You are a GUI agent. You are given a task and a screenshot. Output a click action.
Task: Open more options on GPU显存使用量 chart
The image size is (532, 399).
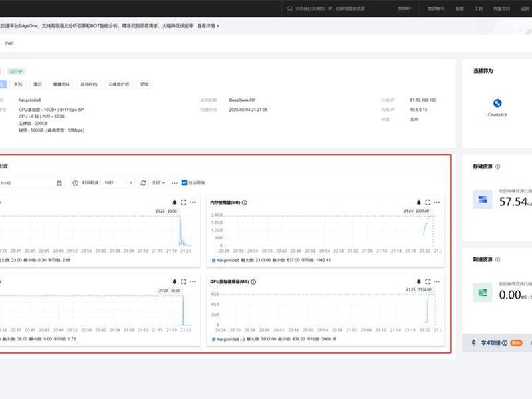437,281
